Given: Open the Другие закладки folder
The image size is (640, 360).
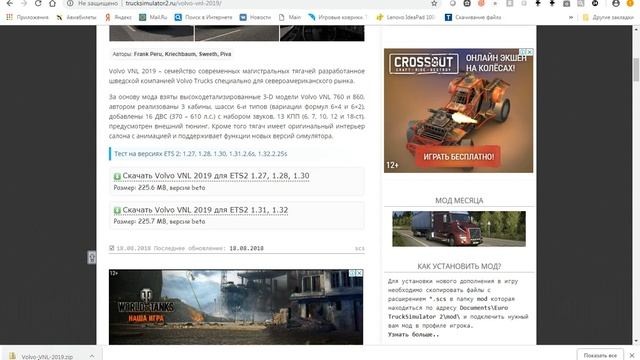Looking at the screenshot, I should point(608,17).
